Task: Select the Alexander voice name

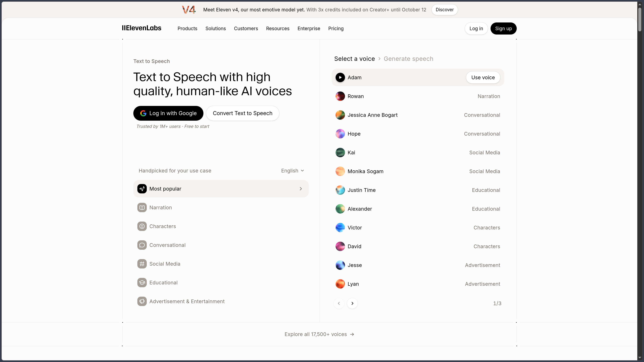Action: 360,209
